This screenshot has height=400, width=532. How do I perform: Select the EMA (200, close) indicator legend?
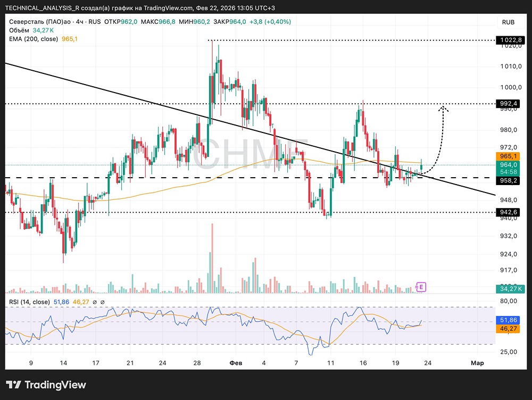tap(34, 39)
